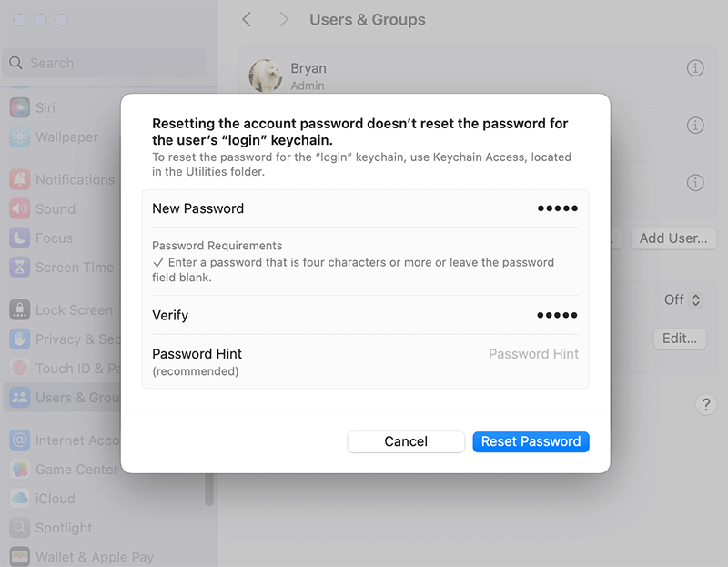Navigate back using the back chevron
The height and width of the screenshot is (567, 728).
[x=247, y=18]
